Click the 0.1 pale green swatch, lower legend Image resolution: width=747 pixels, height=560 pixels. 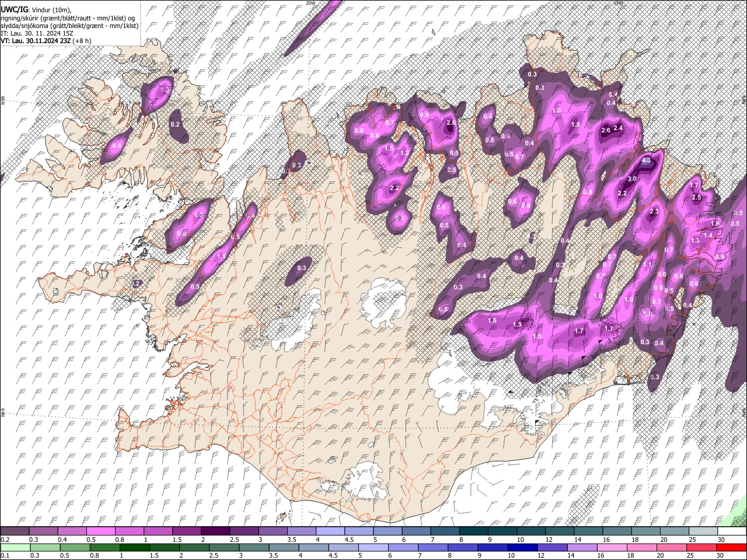(x=15, y=547)
